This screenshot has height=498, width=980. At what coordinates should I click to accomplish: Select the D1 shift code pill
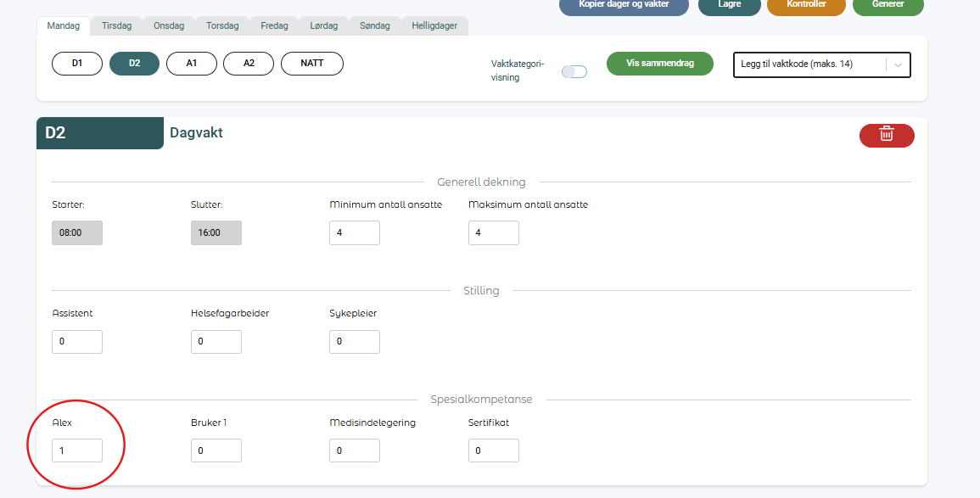tap(77, 64)
